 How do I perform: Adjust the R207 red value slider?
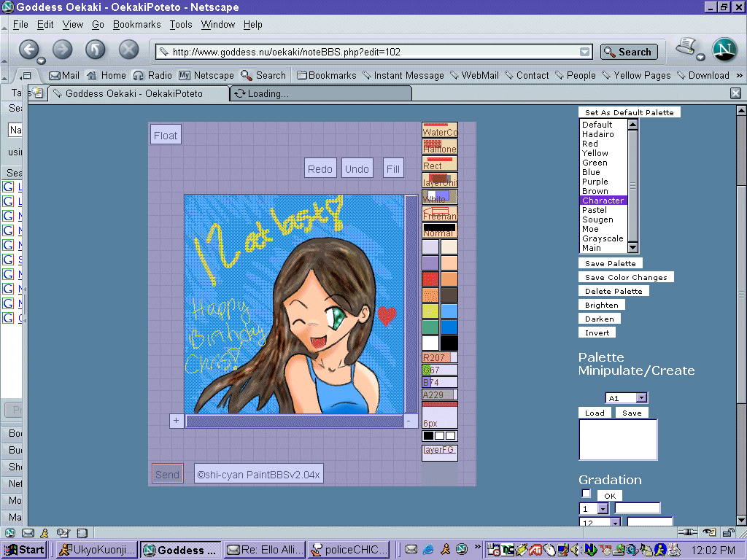click(x=440, y=357)
